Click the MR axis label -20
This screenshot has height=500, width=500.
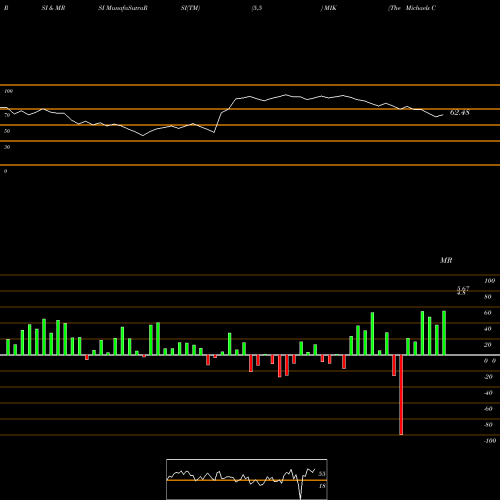488,377
